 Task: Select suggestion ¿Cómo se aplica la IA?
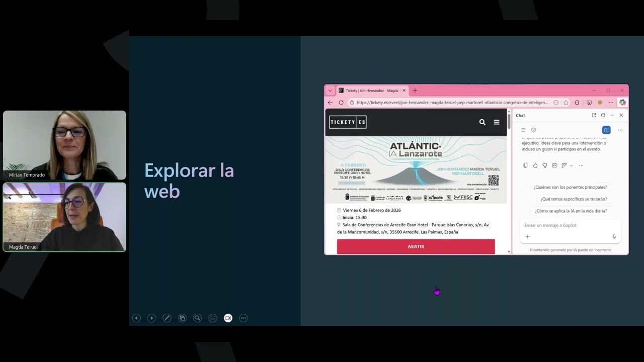pos(571,211)
